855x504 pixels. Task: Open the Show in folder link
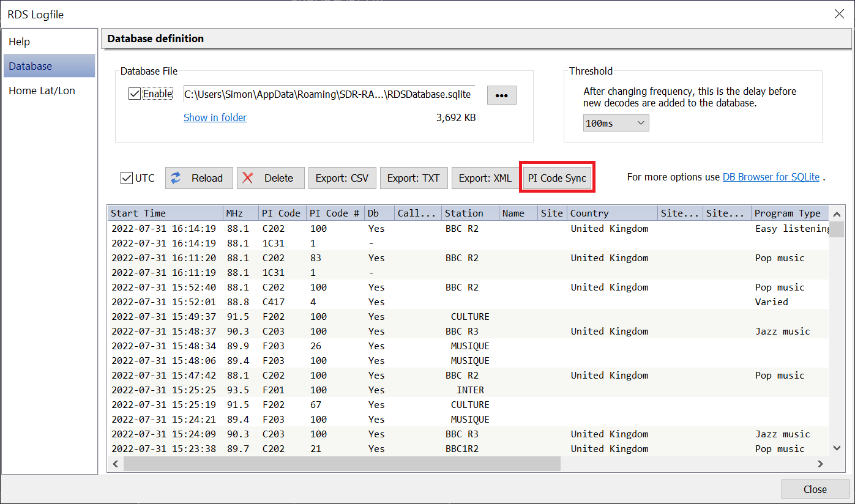(215, 117)
